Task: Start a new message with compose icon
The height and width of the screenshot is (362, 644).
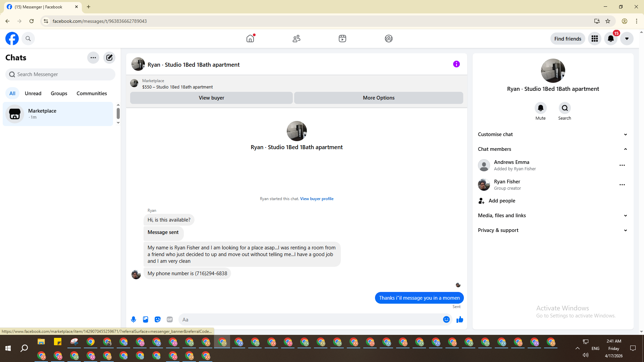Action: (x=109, y=58)
